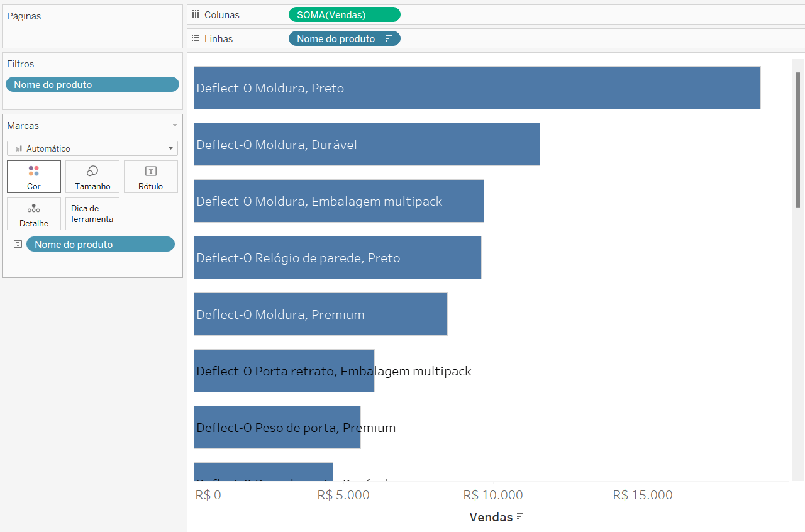Click the sort icon on the Linhas pill

pyautogui.click(x=389, y=39)
